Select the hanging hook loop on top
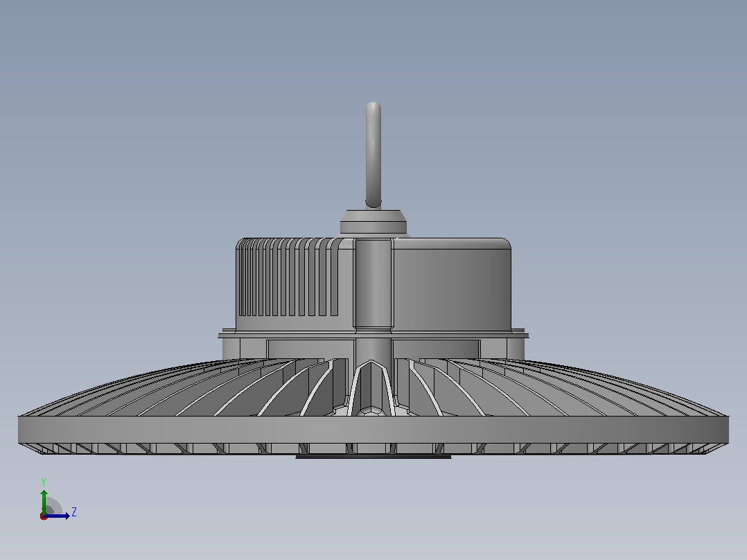Screen dimensions: 747x560 tap(373, 155)
